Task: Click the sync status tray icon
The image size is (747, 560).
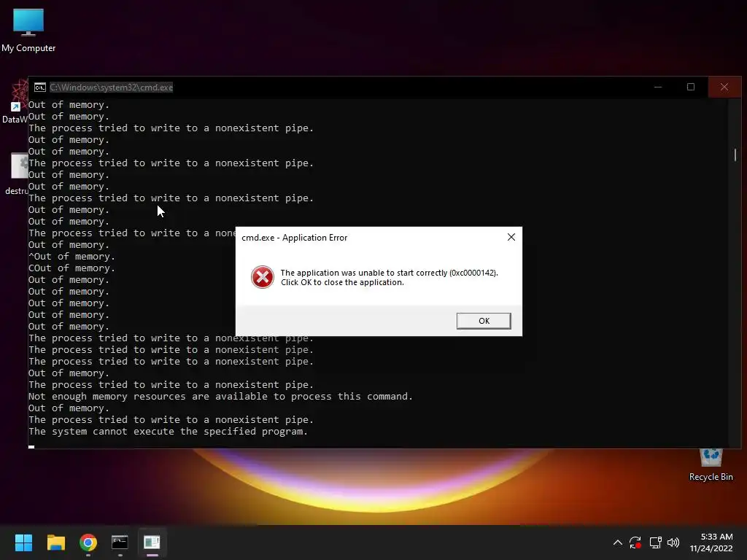Action: (x=635, y=542)
